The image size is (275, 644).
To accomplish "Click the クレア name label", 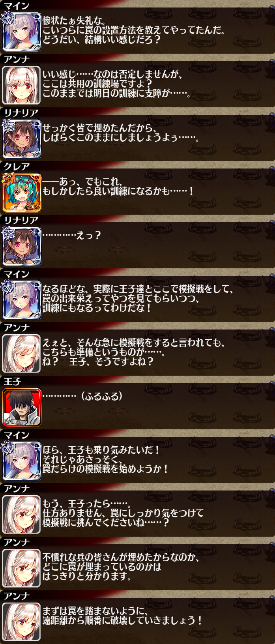I will coord(17,167).
